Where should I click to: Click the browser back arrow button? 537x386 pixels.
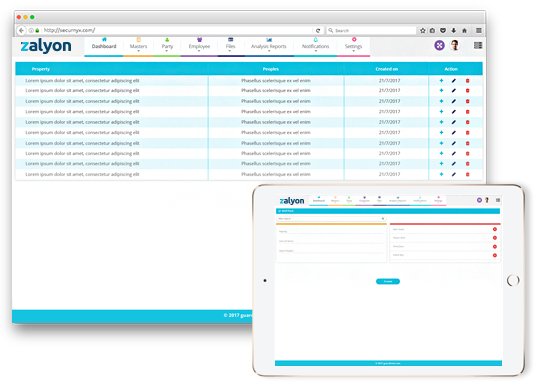point(21,30)
